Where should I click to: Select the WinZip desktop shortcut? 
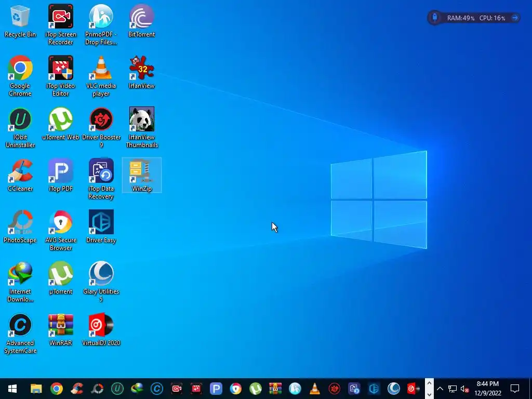pyautogui.click(x=141, y=176)
